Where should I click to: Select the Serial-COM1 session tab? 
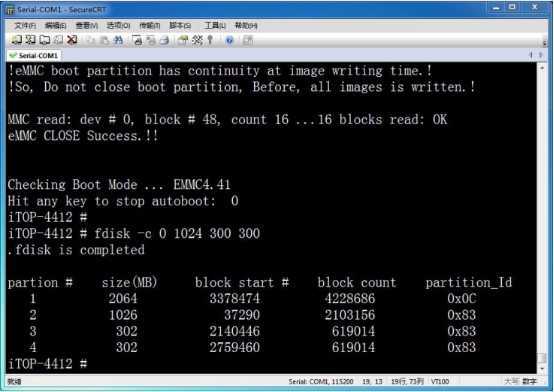[x=34, y=55]
